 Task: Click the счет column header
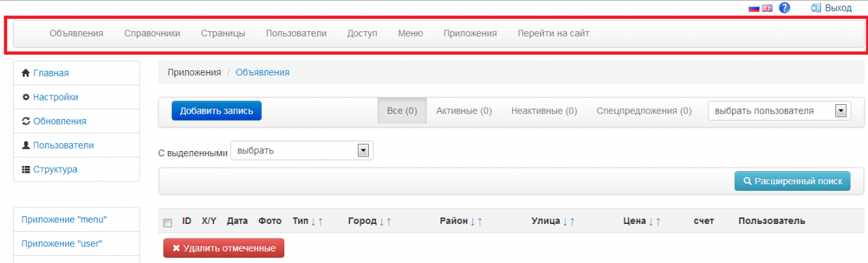(704, 221)
